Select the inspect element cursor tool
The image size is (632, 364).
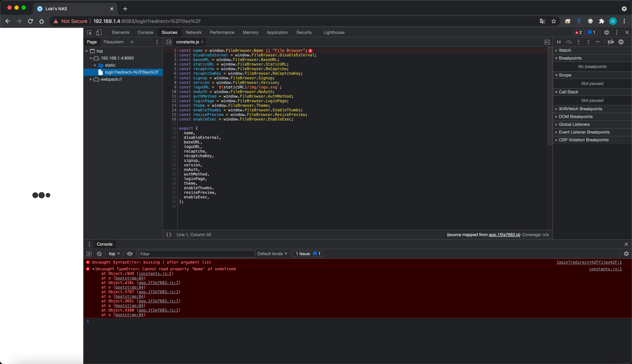tap(89, 32)
